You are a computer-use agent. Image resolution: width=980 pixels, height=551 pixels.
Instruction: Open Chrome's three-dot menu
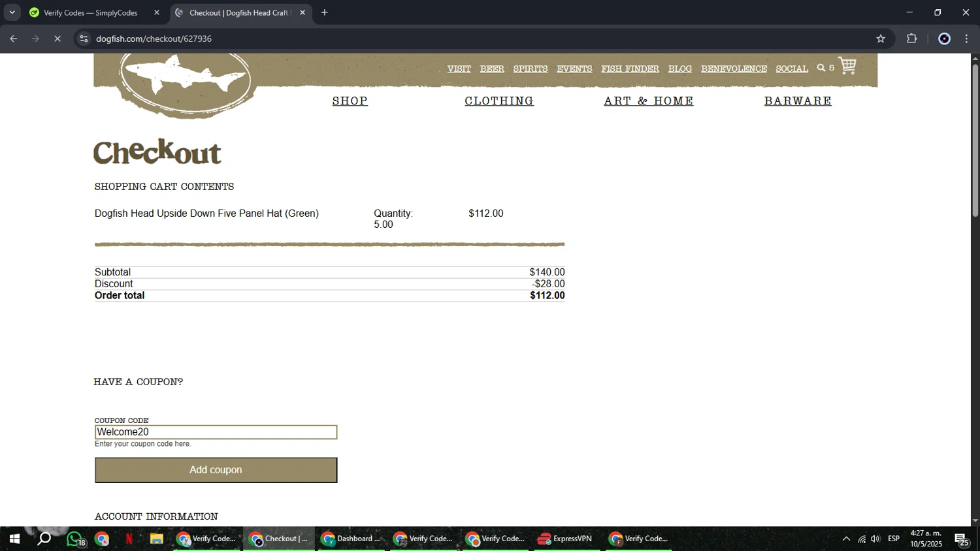[x=967, y=39]
